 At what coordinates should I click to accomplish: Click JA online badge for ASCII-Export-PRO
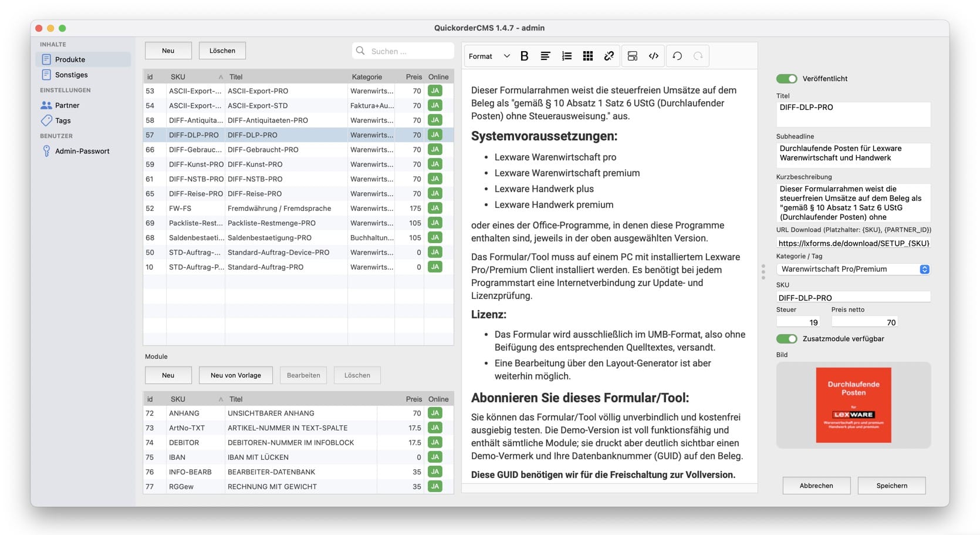pyautogui.click(x=435, y=91)
